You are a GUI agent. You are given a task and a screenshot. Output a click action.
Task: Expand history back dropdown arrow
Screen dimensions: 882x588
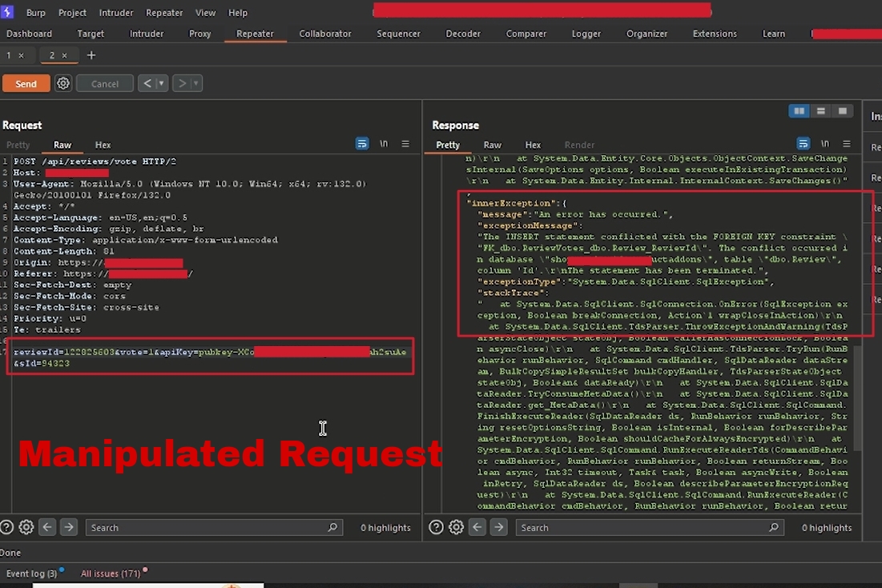point(162,83)
